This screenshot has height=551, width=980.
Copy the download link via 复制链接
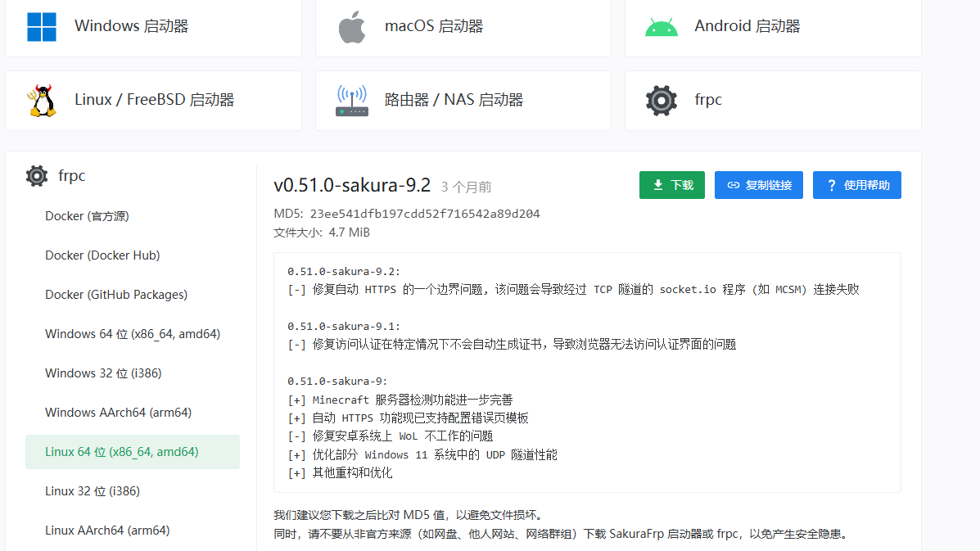[x=759, y=185]
